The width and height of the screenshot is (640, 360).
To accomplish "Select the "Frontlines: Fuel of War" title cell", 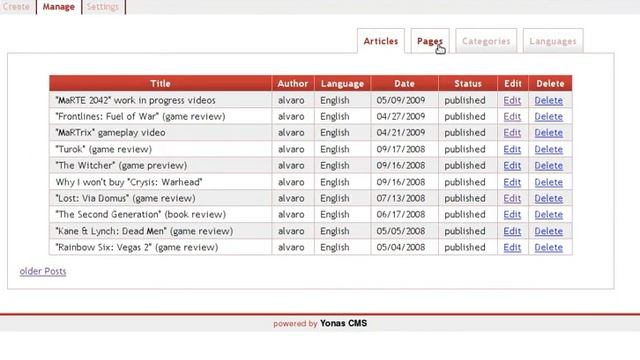I will pyautogui.click(x=160, y=117).
